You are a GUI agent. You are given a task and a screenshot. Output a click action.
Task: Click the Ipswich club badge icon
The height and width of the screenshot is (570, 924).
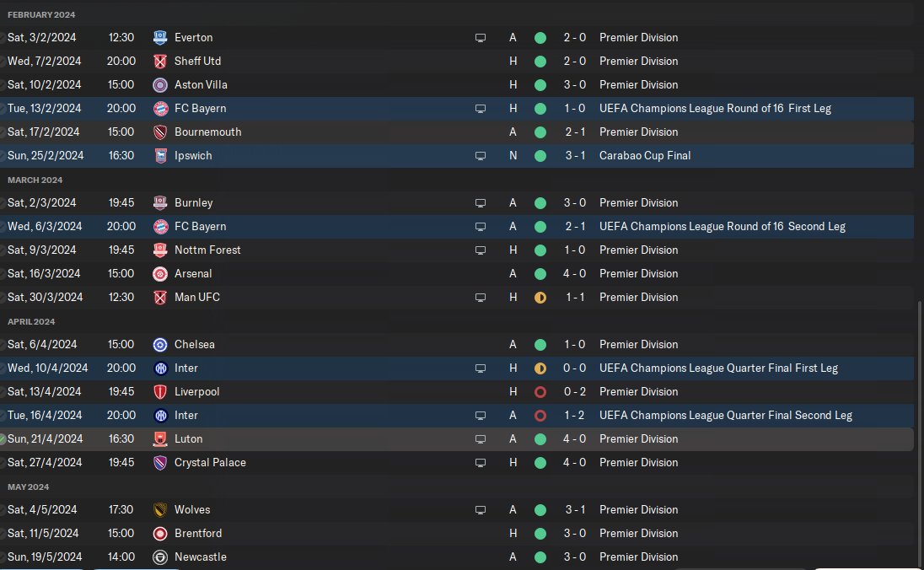pos(160,156)
